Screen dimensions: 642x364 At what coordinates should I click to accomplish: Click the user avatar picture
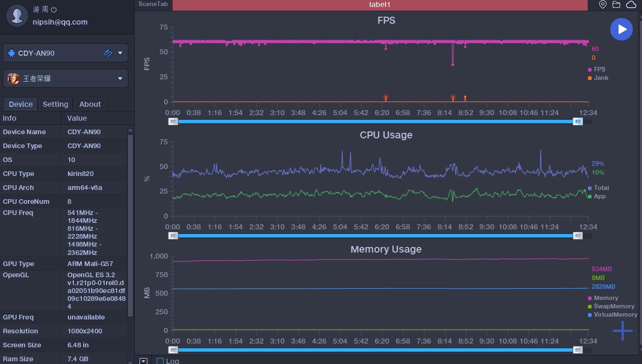click(17, 15)
